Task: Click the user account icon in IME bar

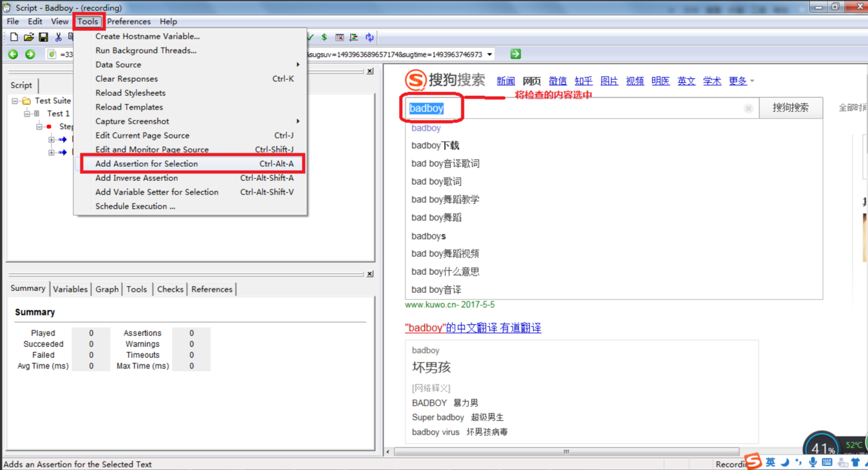Action: [x=842, y=462]
